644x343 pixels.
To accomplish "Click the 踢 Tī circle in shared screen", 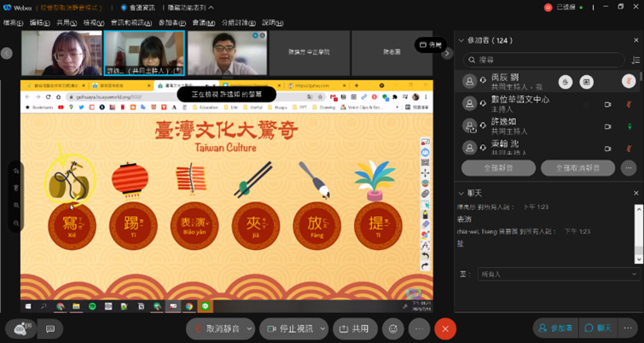I will (133, 226).
